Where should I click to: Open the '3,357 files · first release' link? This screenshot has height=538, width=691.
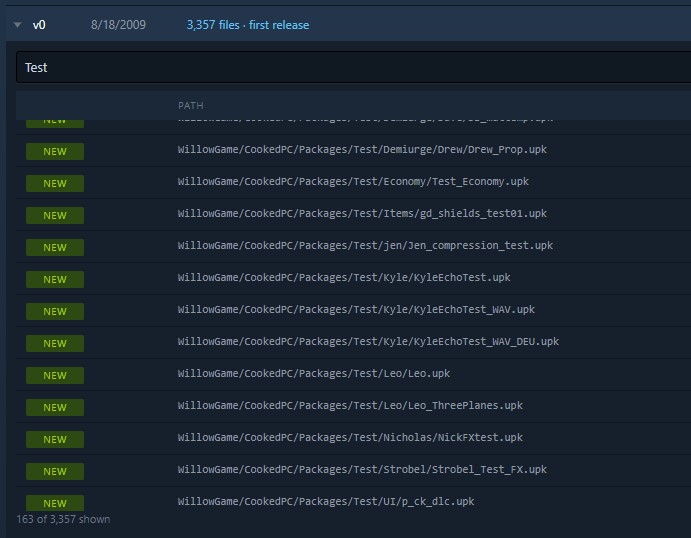(248, 25)
